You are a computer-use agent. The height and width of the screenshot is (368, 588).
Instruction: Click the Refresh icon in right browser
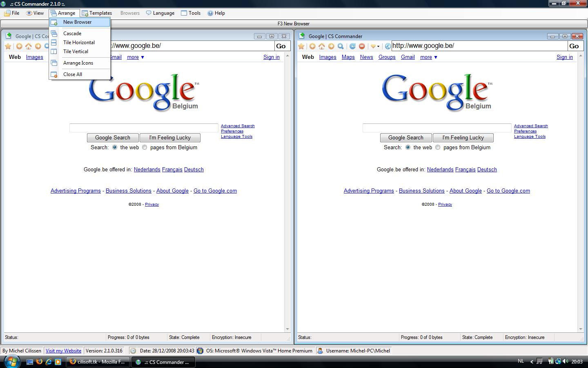(352, 46)
